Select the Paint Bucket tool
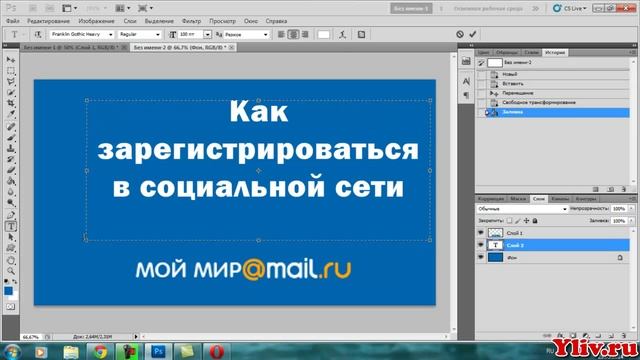 tap(11, 182)
